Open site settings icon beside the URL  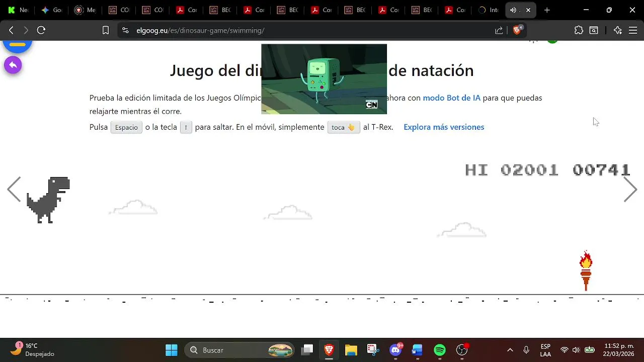point(125,31)
